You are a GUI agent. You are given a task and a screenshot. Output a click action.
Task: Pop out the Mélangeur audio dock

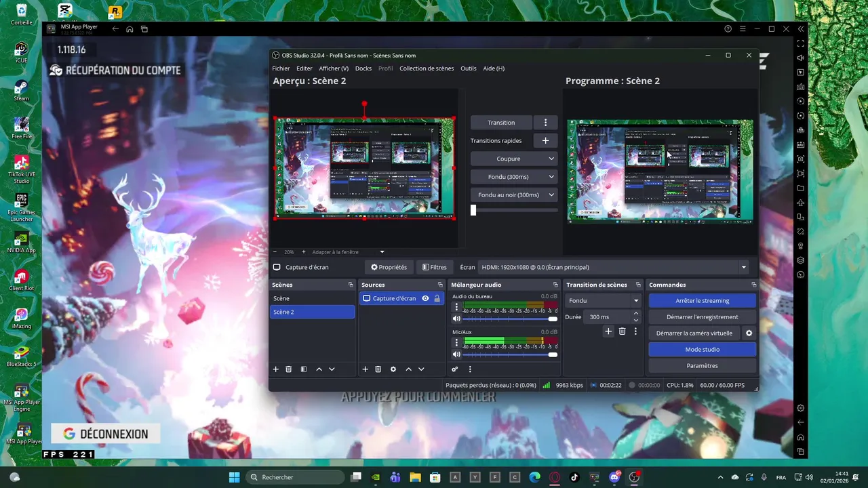pyautogui.click(x=555, y=285)
